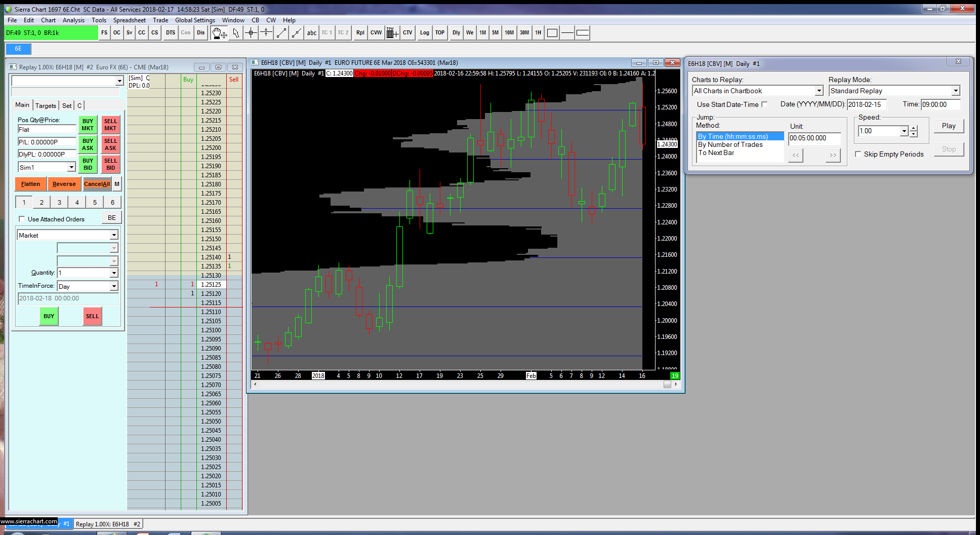
Task: Click the TOP toolbar button
Action: 440,33
